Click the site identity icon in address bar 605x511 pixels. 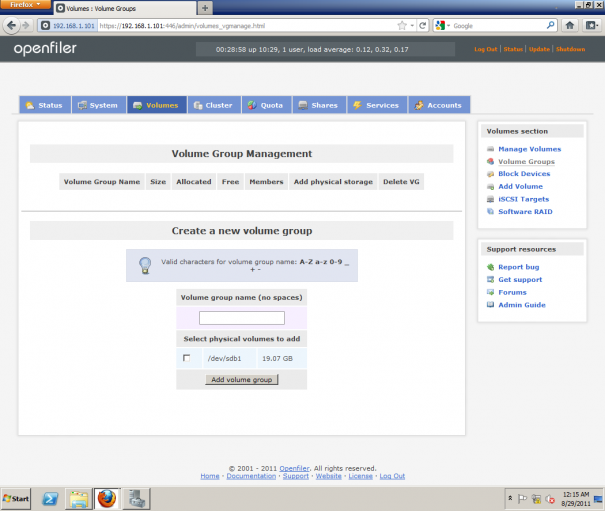pyautogui.click(x=46, y=25)
